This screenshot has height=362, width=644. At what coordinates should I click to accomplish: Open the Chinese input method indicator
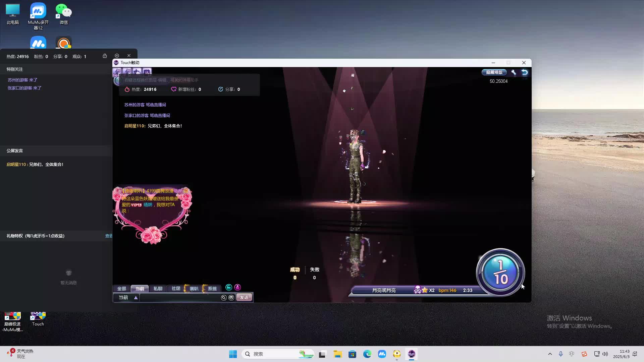tap(572, 354)
